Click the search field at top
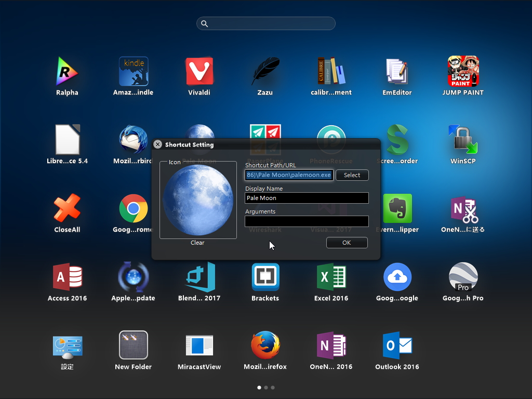Image resolution: width=532 pixels, height=399 pixels. [x=266, y=23]
